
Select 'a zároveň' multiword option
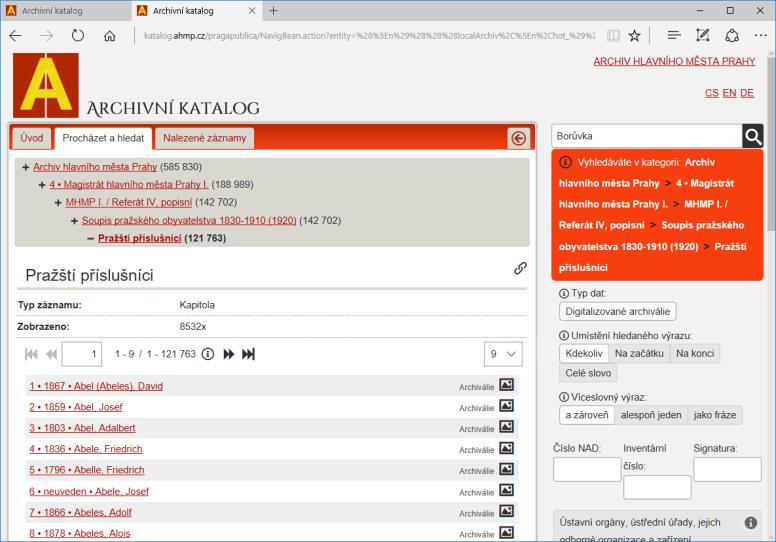tap(587, 415)
